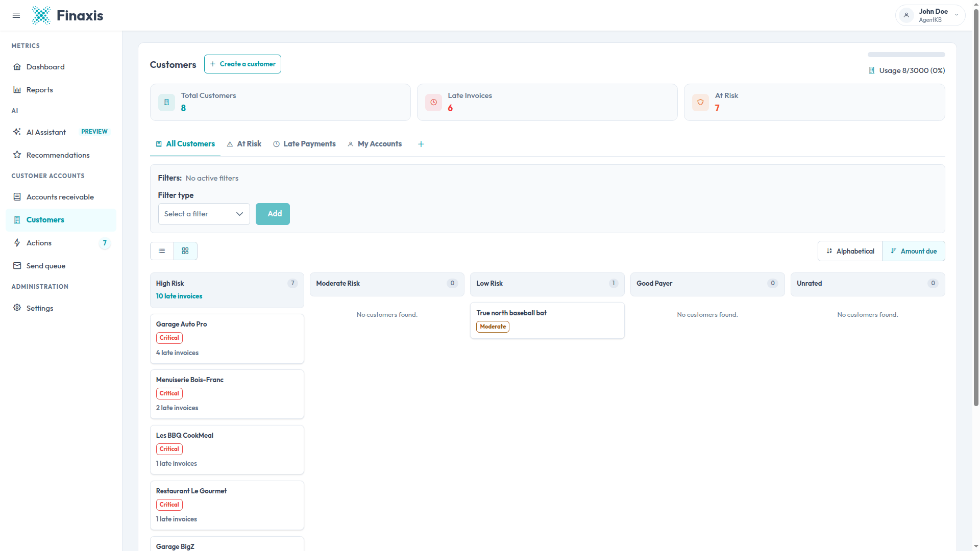Click the Usage building icon
This screenshot has width=980, height=551.
pyautogui.click(x=872, y=70)
